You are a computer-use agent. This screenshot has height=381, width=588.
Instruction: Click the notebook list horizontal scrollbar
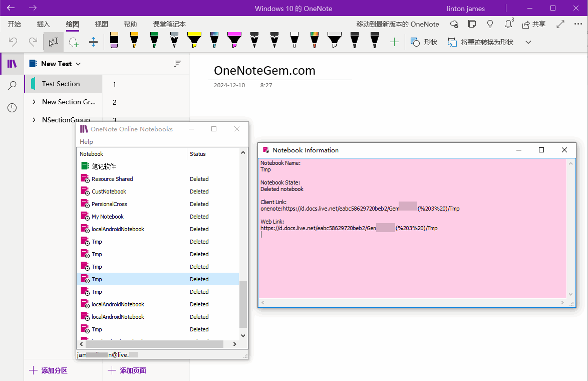pos(154,344)
